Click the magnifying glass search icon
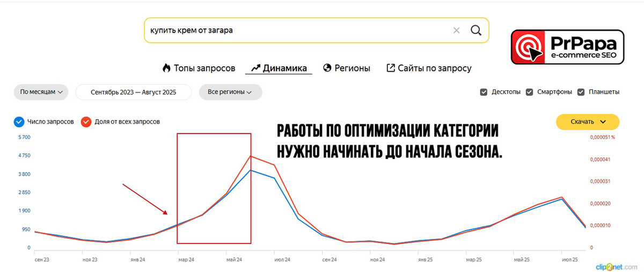 point(475,30)
